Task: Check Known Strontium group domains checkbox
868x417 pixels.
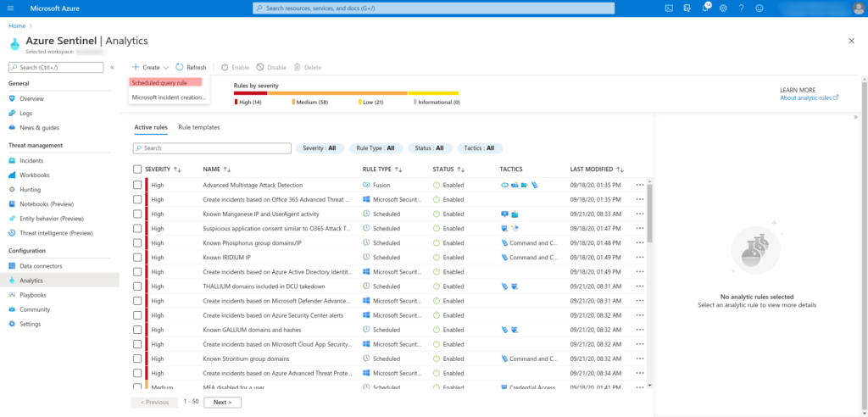Action: click(x=137, y=359)
